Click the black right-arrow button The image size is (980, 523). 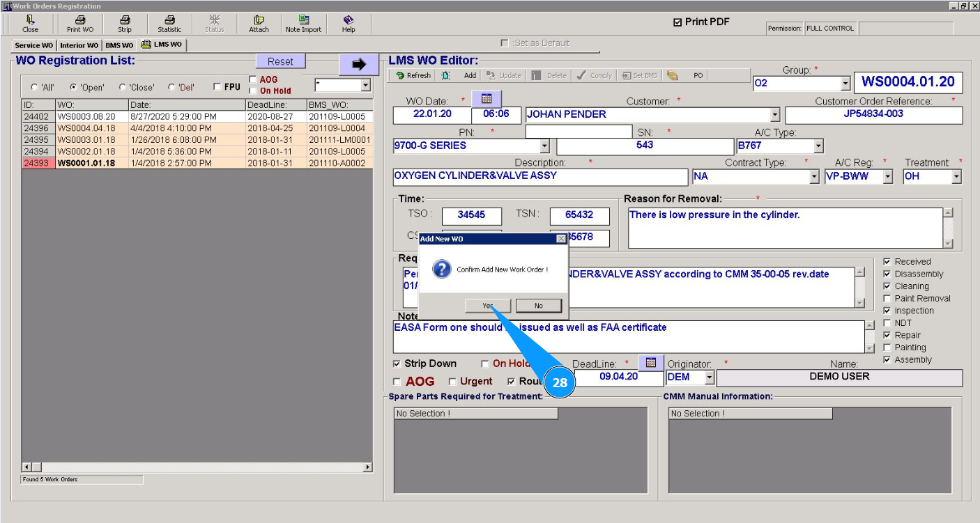[359, 64]
